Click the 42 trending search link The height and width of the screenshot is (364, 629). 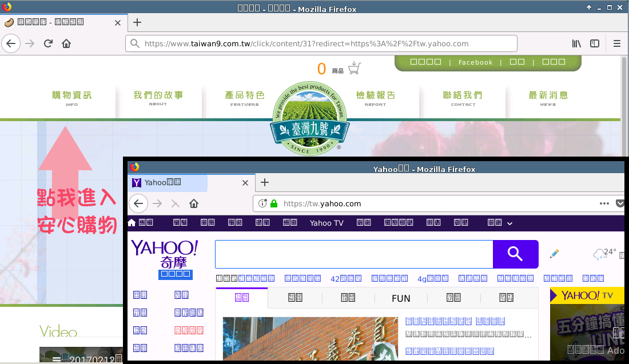pos(346,278)
